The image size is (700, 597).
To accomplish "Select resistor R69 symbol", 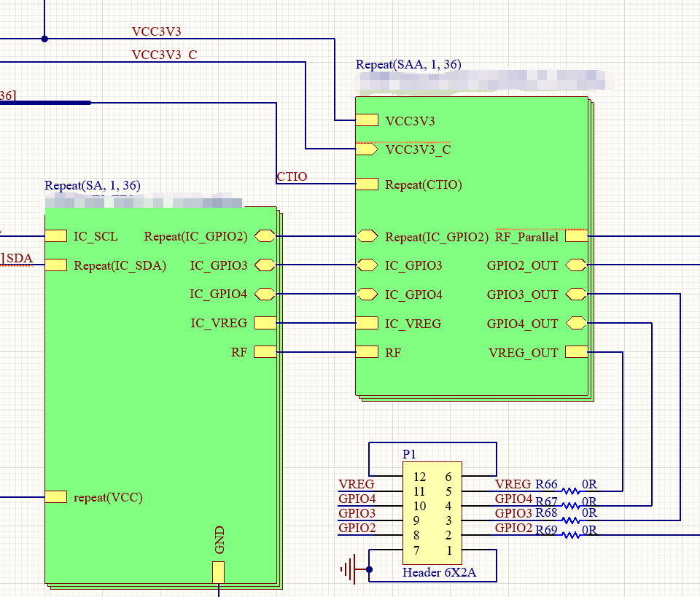I will pyautogui.click(x=570, y=534).
